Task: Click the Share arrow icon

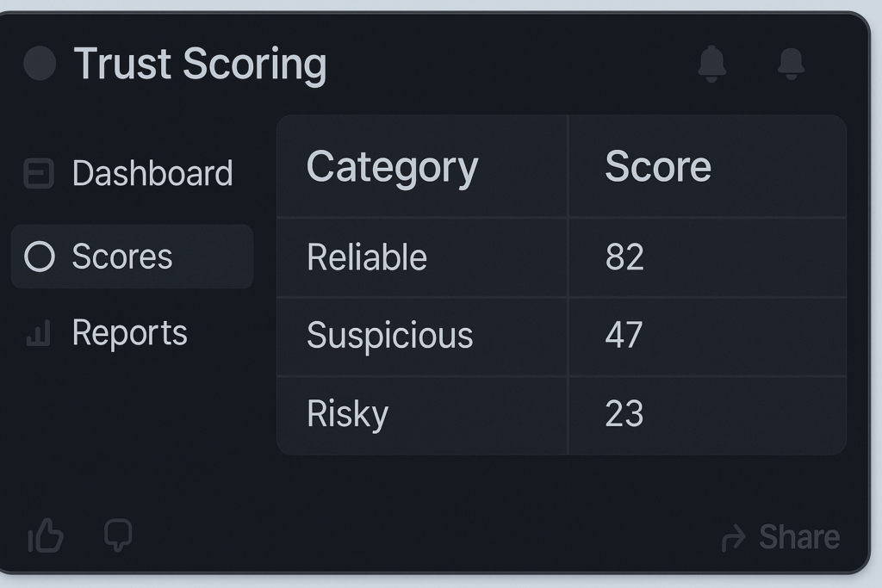Action: (x=733, y=539)
